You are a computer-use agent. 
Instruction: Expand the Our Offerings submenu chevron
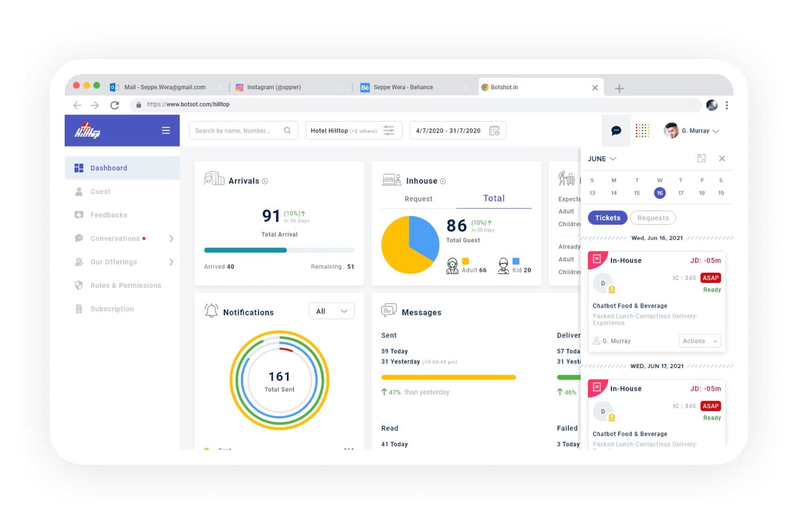(x=171, y=262)
